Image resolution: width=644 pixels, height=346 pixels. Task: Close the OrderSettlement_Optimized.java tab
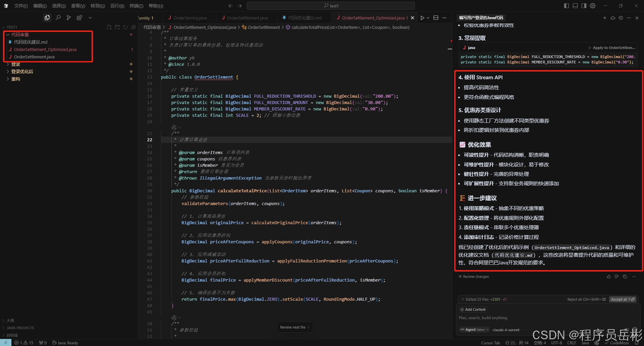[413, 18]
